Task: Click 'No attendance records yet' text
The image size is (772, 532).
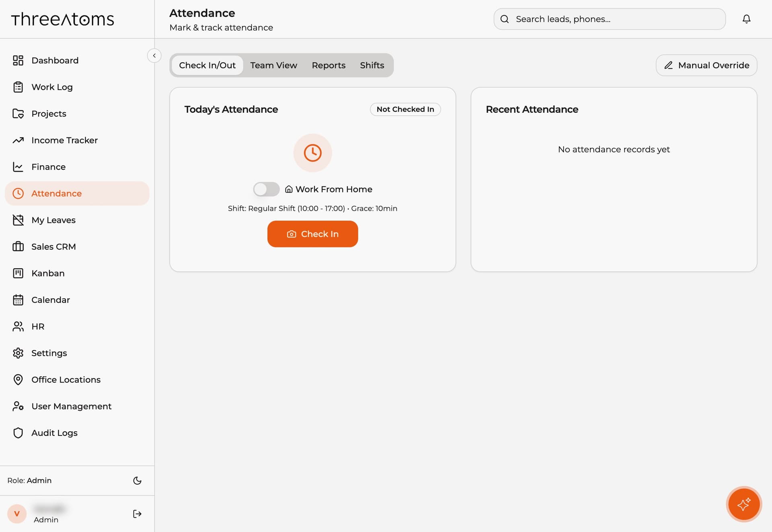Action: [614, 149]
